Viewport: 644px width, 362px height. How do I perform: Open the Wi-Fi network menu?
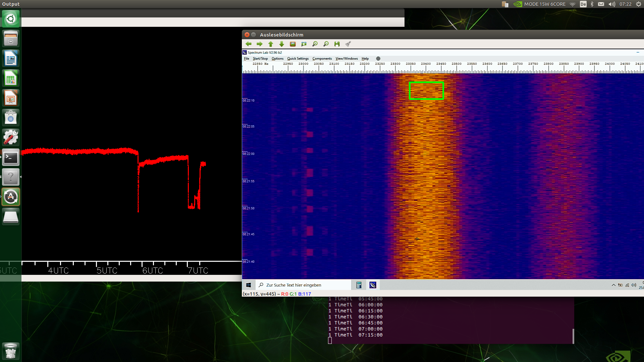click(573, 4)
